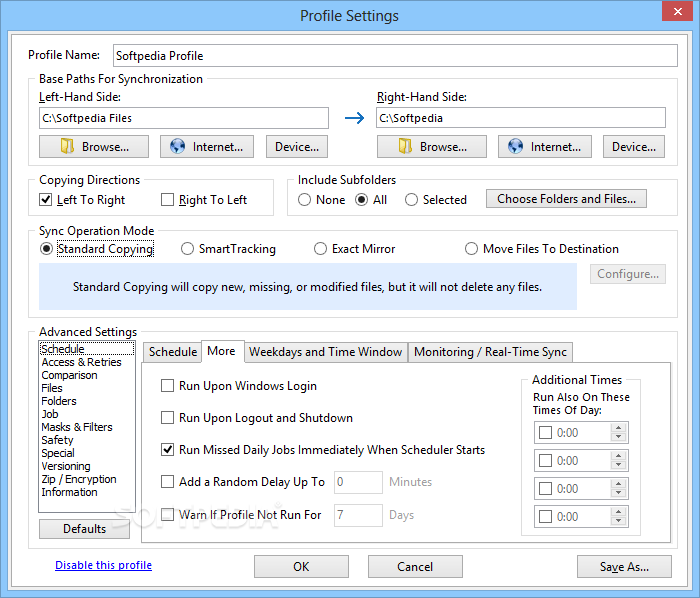This screenshot has width=700, height=598.
Task: Click the warn Days input field
Action: 358,515
